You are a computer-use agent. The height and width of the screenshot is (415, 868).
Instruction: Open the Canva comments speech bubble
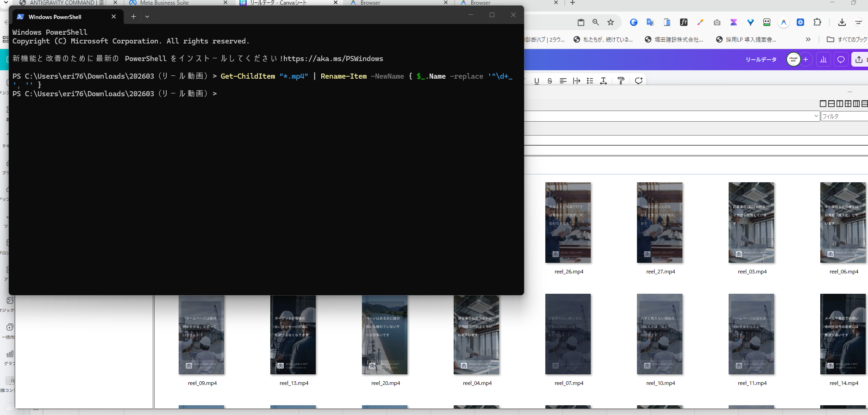tap(841, 60)
